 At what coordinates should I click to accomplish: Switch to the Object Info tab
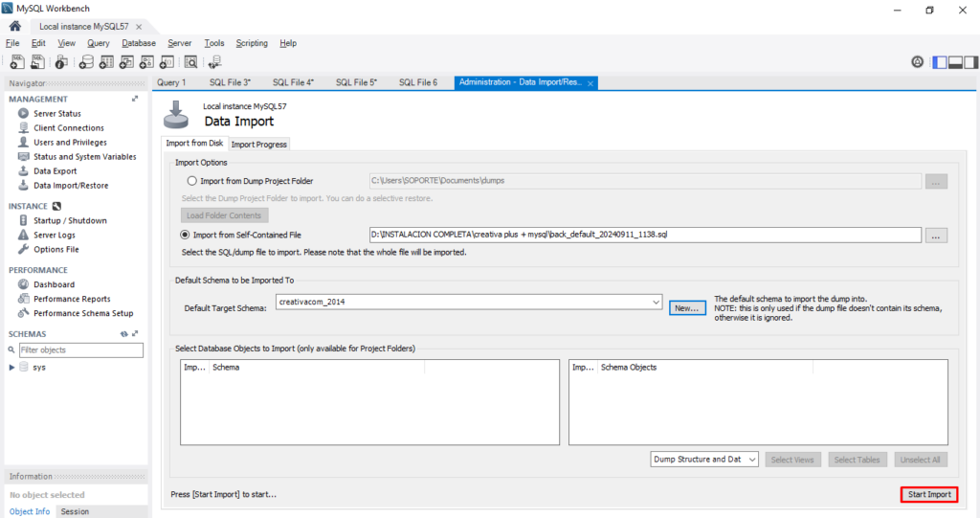coord(30,511)
